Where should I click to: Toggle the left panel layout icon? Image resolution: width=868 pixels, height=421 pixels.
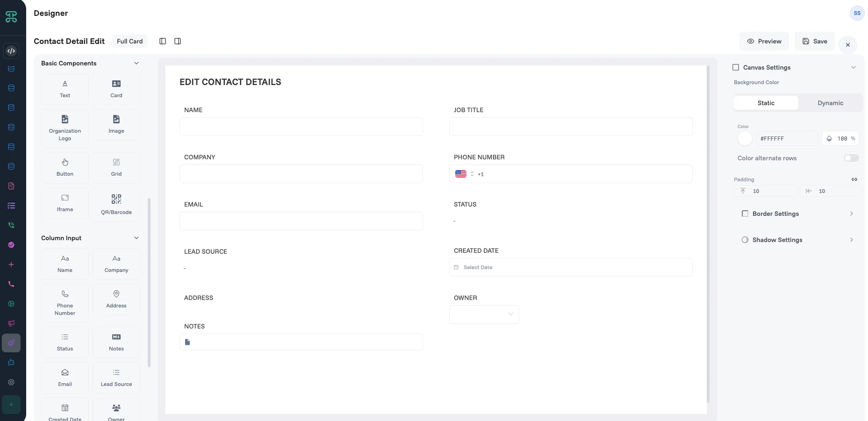pos(163,41)
